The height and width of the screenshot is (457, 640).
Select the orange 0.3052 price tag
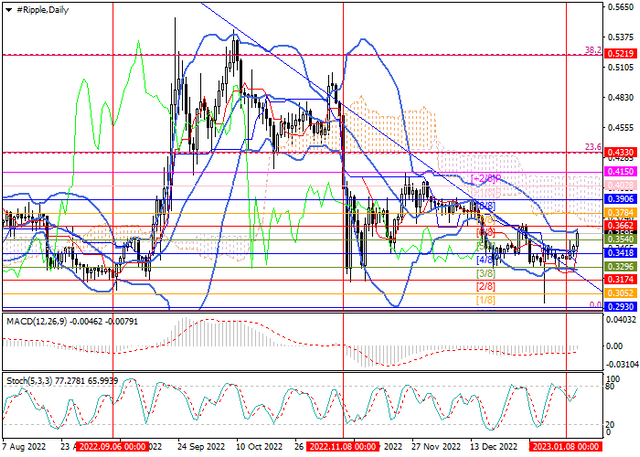(620, 293)
